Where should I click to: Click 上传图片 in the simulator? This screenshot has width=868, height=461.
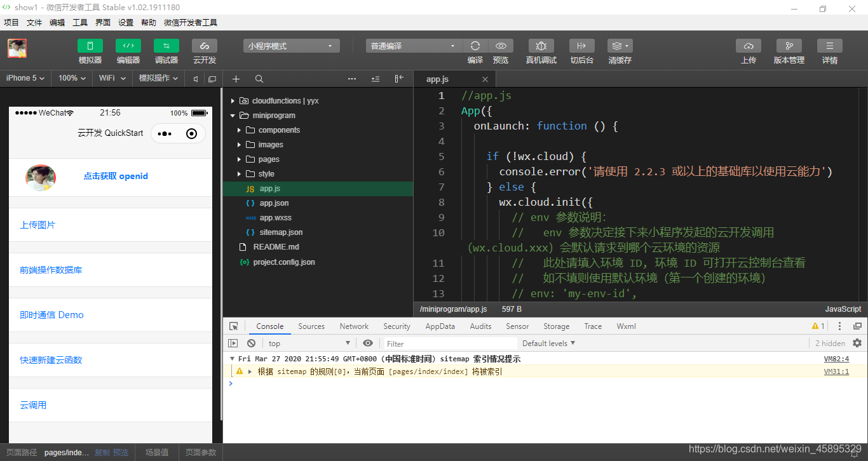37,225
